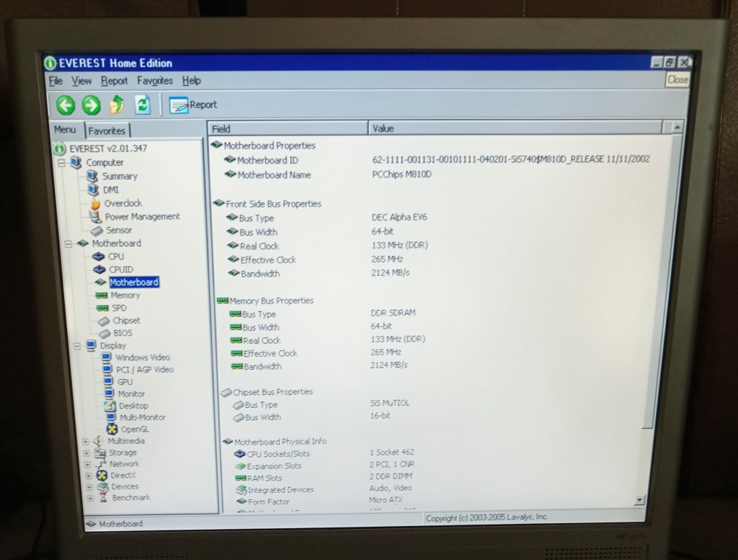Expand the Storage tree node
Screen dimensions: 738x560
[86, 453]
